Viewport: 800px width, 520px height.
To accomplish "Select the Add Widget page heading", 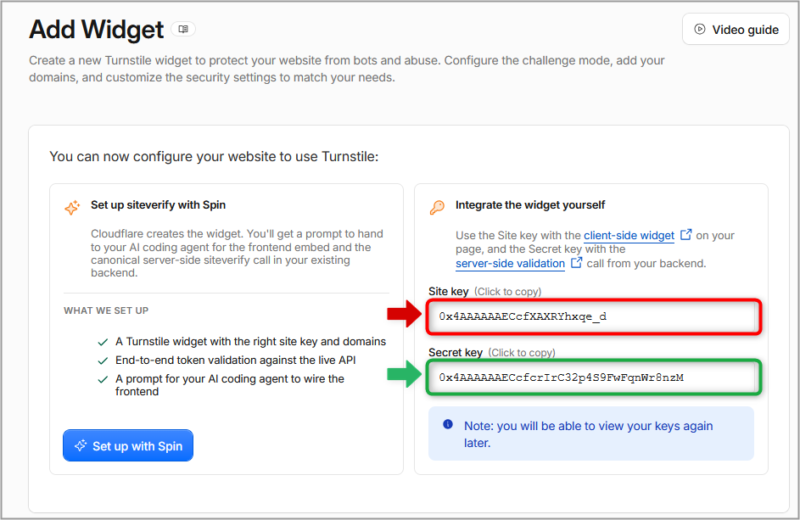I will pos(96,30).
